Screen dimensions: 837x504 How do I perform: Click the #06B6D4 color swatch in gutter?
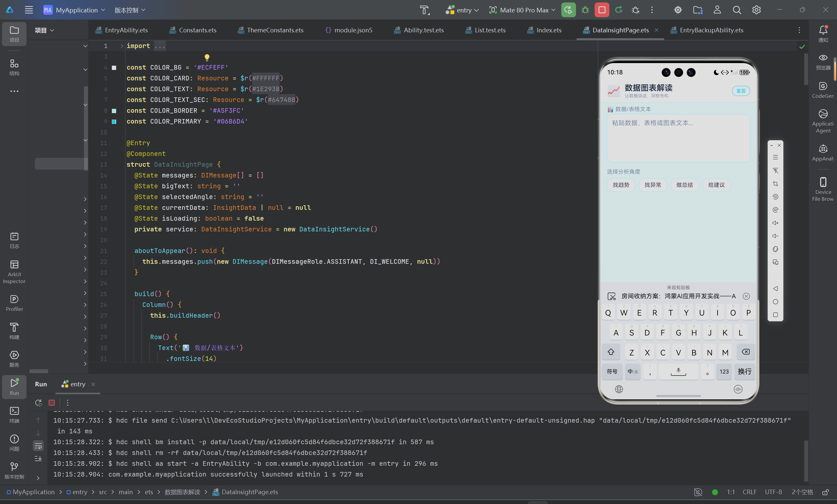click(114, 122)
